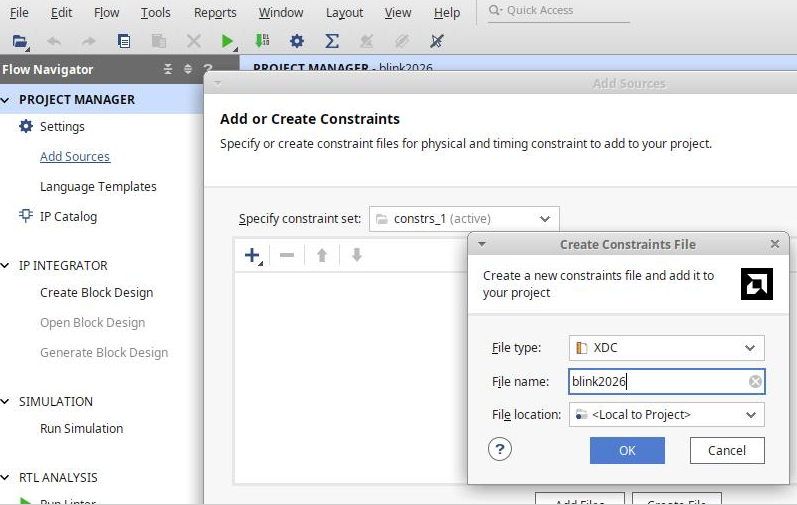Open the Tools menu

tap(155, 13)
